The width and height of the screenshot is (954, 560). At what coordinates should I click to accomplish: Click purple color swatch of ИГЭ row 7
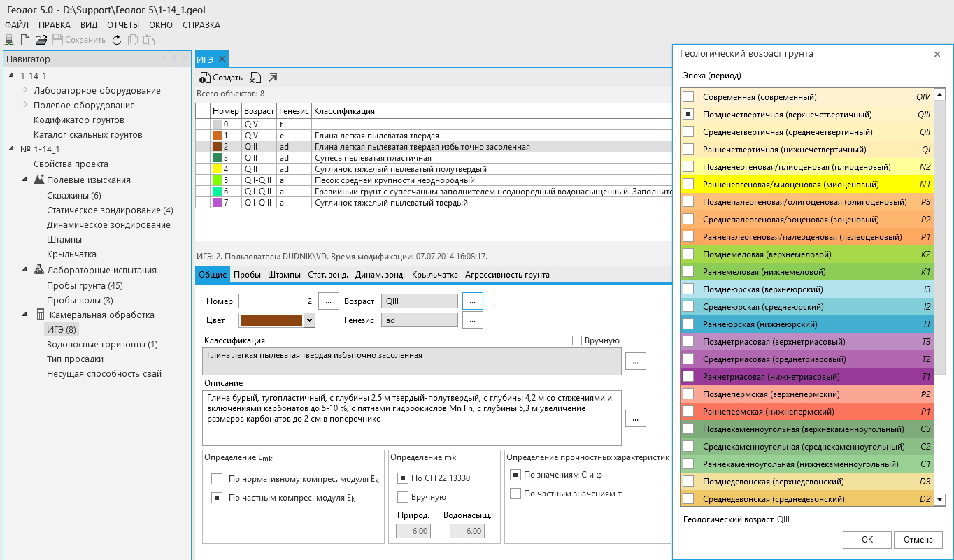coord(217,203)
